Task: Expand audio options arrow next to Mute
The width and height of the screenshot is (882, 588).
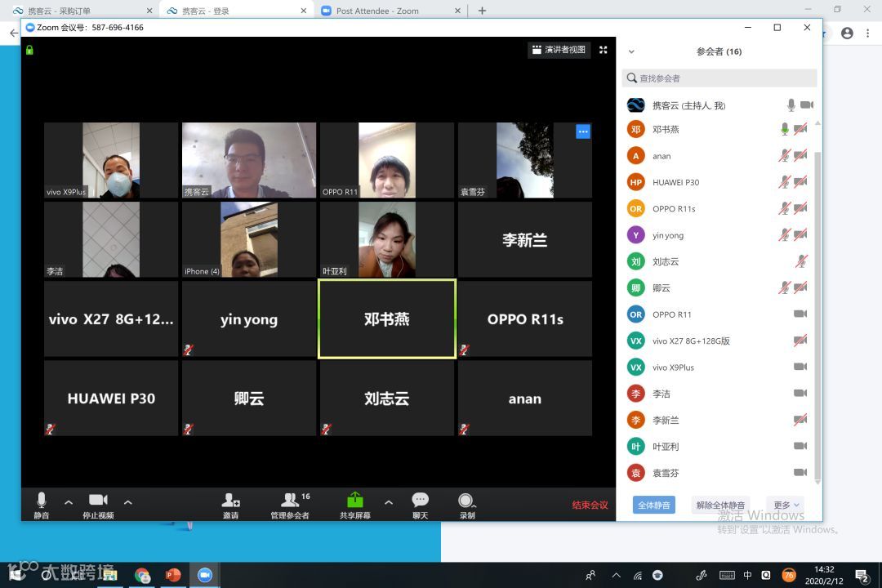Action: point(69,502)
